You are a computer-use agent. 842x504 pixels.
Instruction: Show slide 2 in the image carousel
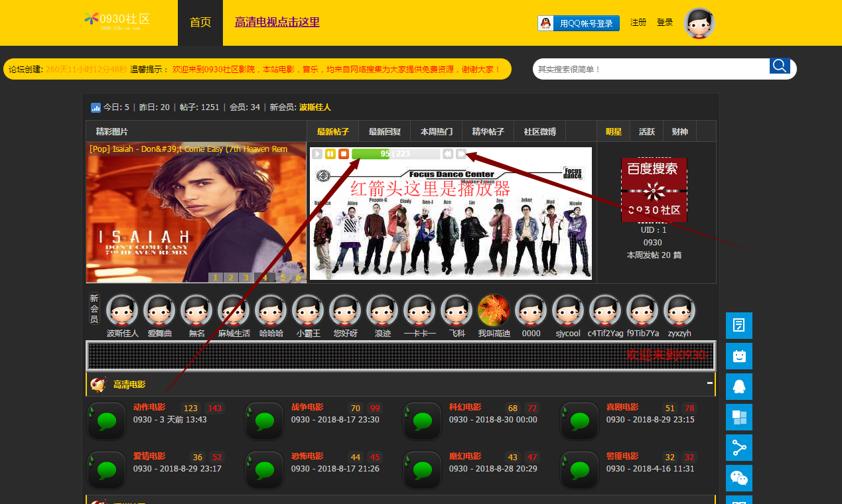[230, 278]
